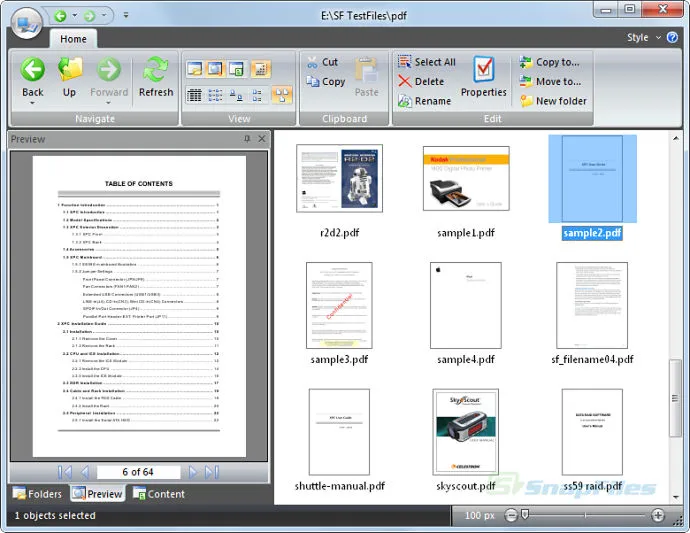Switch to the Preview bottom tab

pos(97,494)
